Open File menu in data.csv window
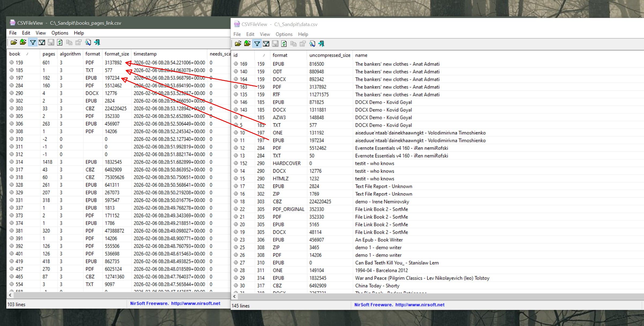Image resolution: width=644 pixels, height=326 pixels. (x=237, y=34)
